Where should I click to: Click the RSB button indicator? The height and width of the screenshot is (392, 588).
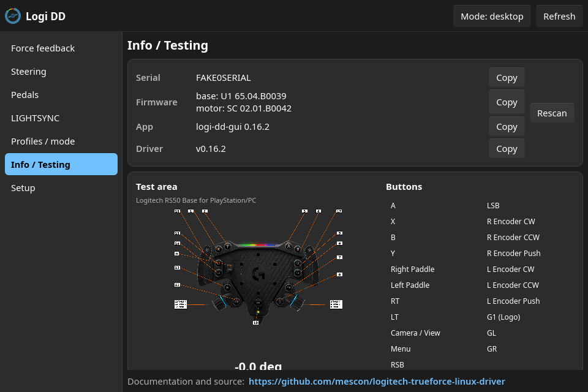397,364
